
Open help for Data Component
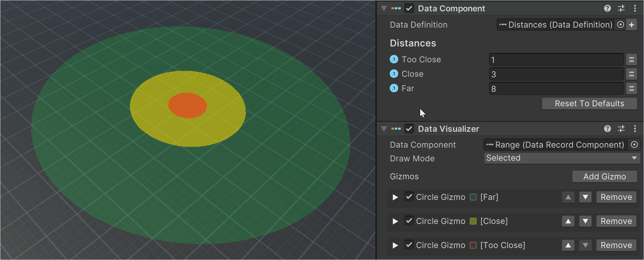click(607, 8)
